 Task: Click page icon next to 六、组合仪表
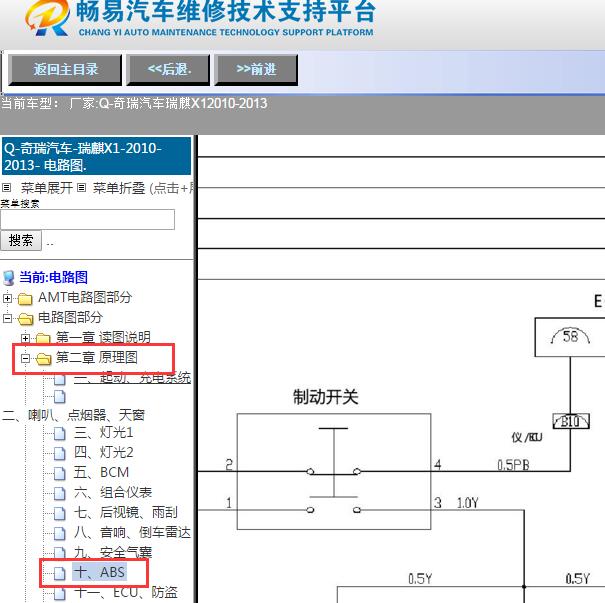pyautogui.click(x=59, y=493)
